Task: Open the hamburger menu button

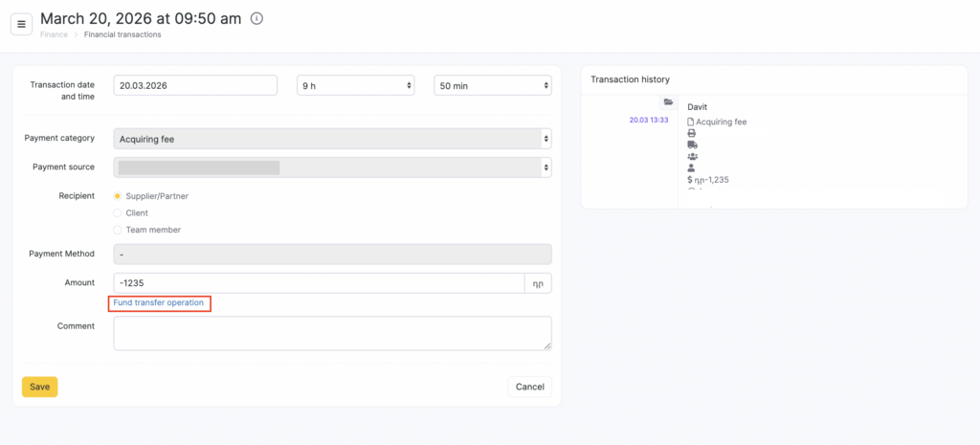Action: (x=22, y=23)
